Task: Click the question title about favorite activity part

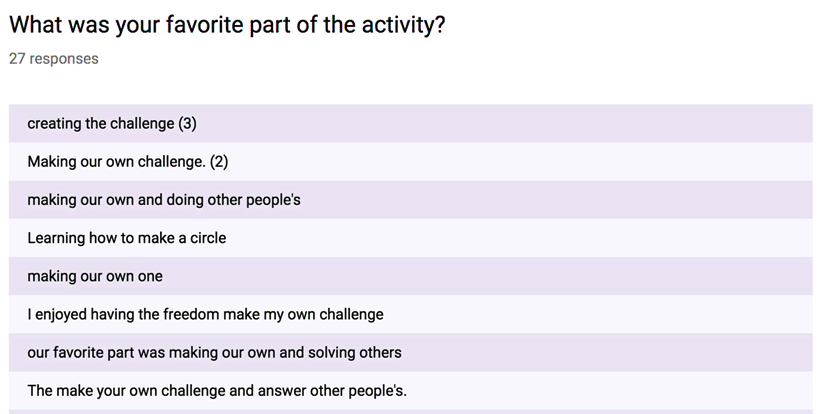Action: point(227,25)
